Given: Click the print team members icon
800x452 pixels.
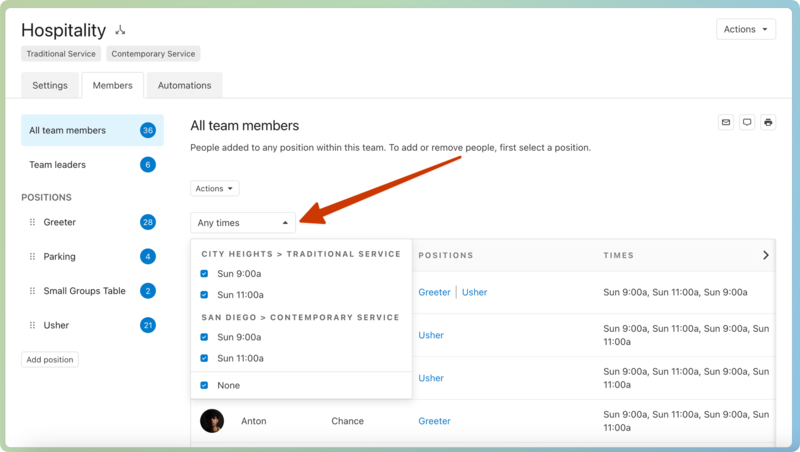Looking at the screenshot, I should click(768, 122).
